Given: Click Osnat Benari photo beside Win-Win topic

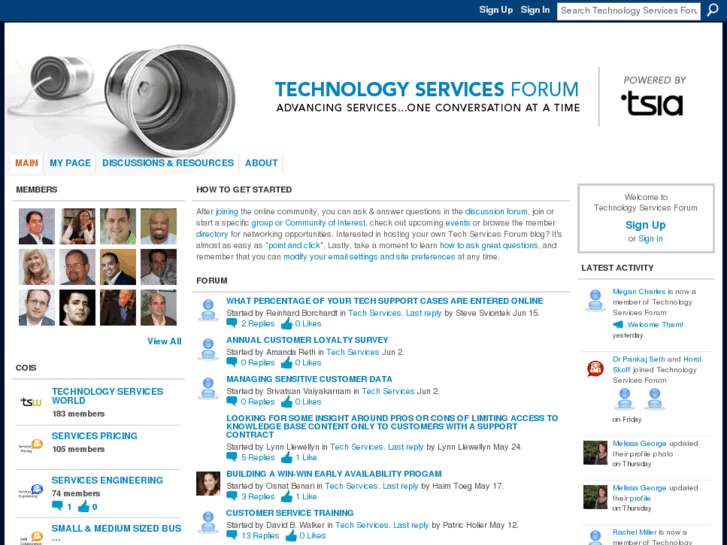Looking at the screenshot, I should [x=208, y=483].
